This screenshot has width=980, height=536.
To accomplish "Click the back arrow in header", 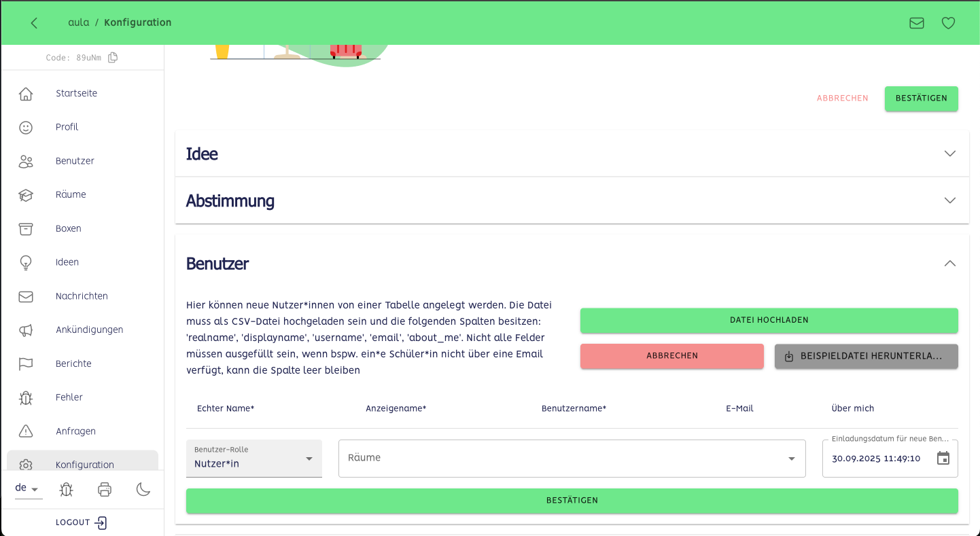I will [34, 23].
